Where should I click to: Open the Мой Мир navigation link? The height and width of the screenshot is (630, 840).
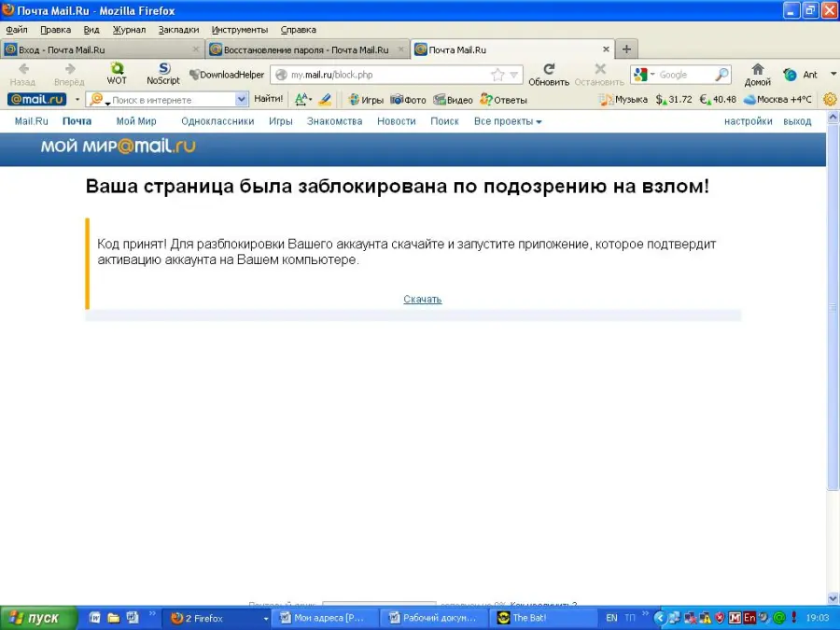point(136,121)
